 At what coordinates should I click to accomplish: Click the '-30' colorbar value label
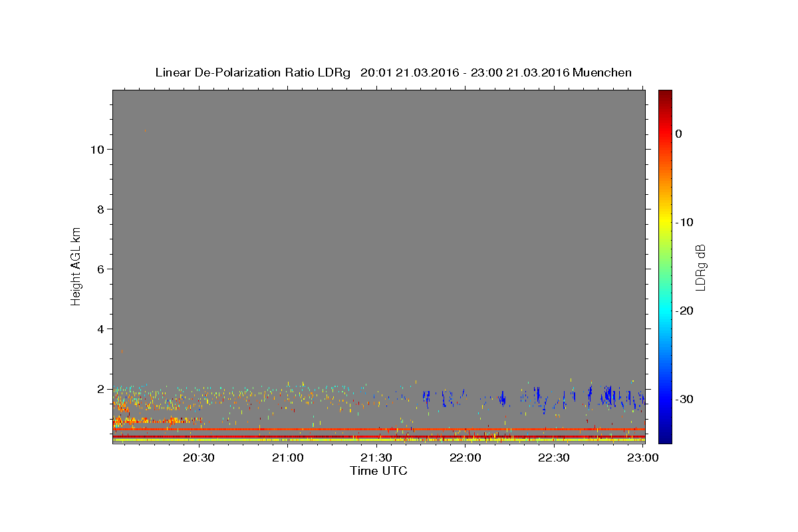685,399
